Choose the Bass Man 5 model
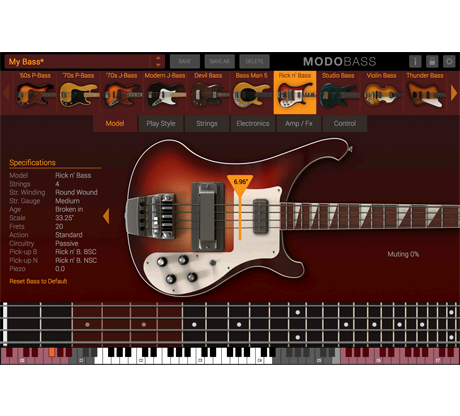This screenshot has height=416, width=460. (x=252, y=92)
